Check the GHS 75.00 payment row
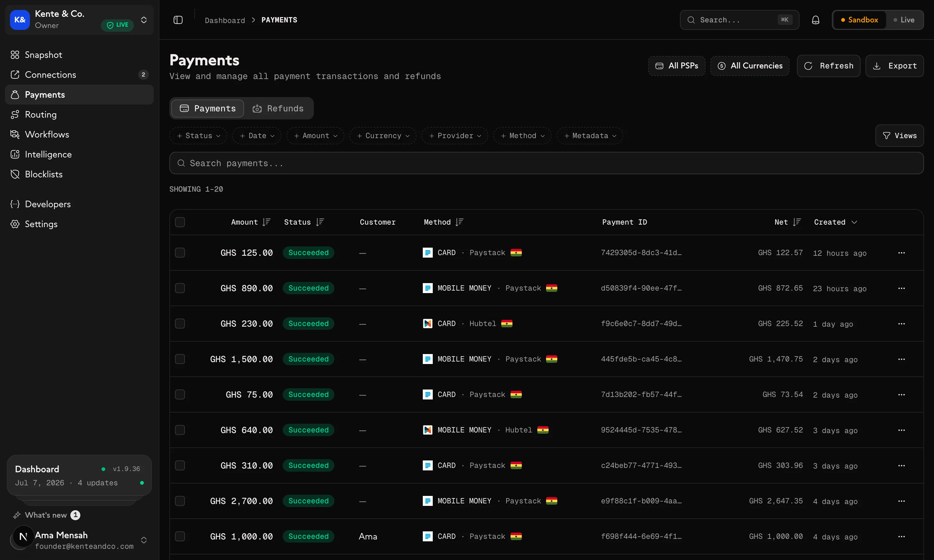Image resolution: width=934 pixels, height=560 pixels. click(180, 395)
